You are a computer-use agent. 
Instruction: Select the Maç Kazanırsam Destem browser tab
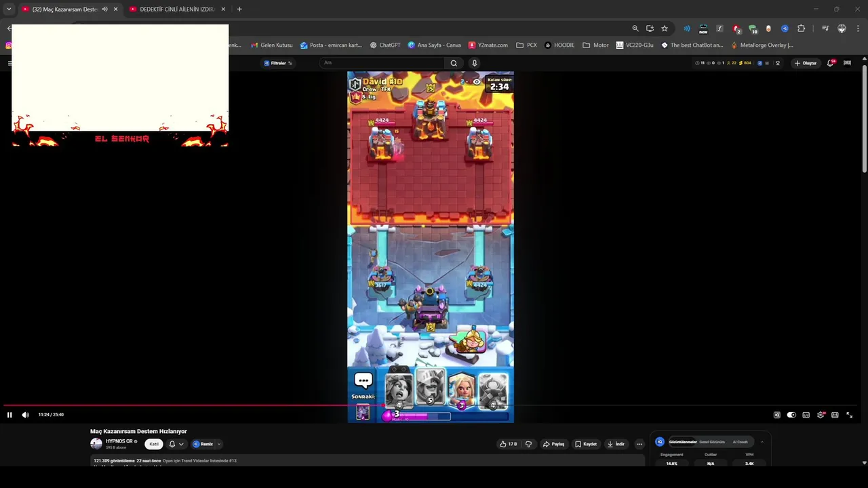tap(70, 9)
